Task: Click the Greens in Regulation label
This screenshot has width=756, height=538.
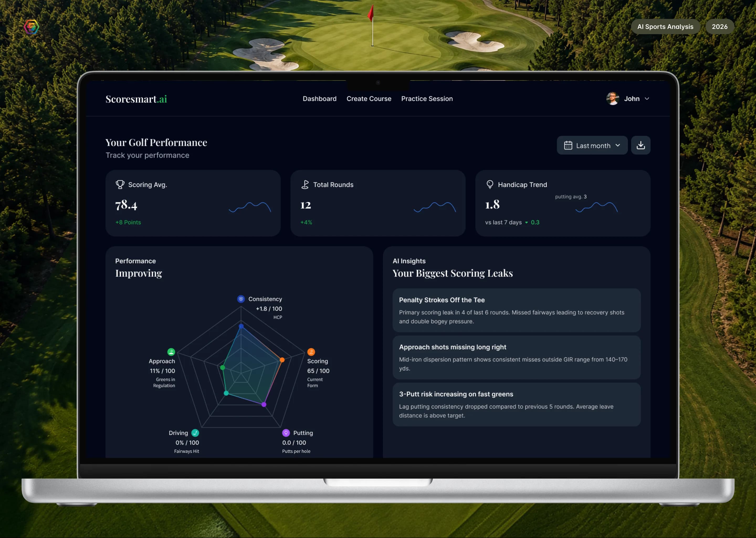Action: click(x=164, y=382)
